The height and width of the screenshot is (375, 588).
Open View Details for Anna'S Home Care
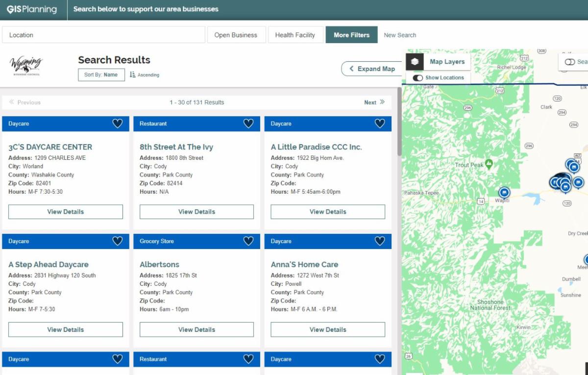(328, 329)
